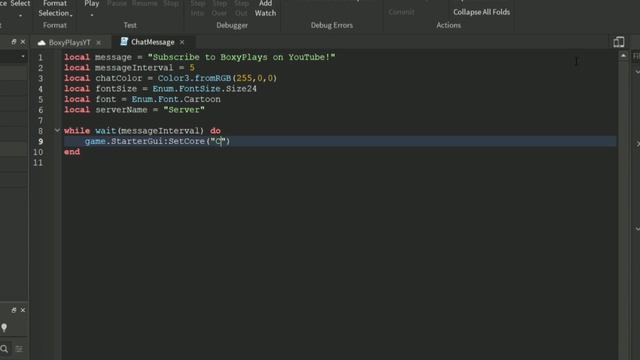Screen dimensions: 640x360
Task: Click Collapse All Folds
Action: click(481, 12)
